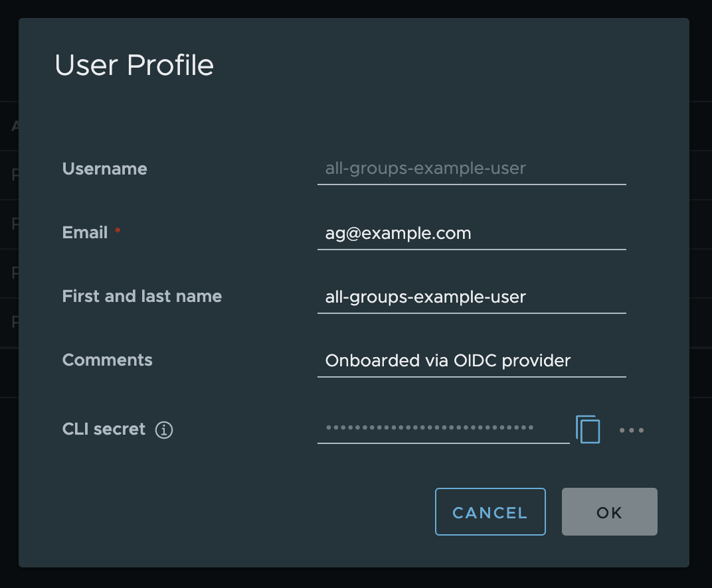
Task: Click the Comments label
Action: pyautogui.click(x=107, y=360)
